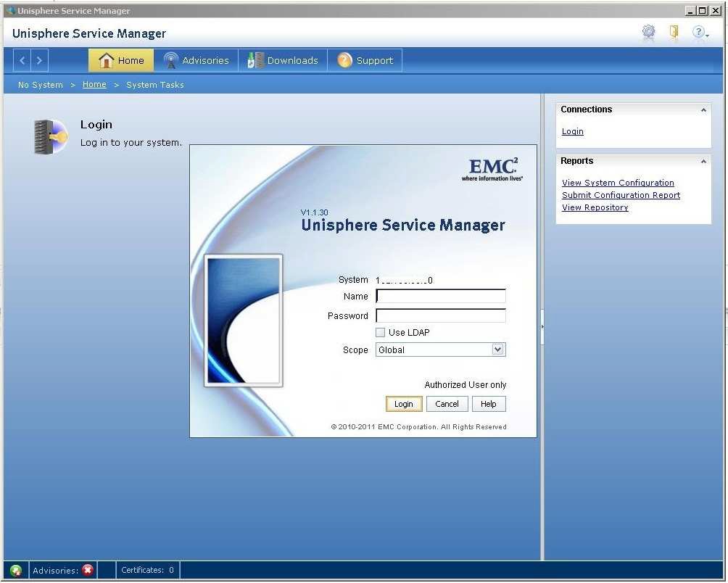728x583 pixels.
Task: Click No System breadcrumb text
Action: point(41,85)
